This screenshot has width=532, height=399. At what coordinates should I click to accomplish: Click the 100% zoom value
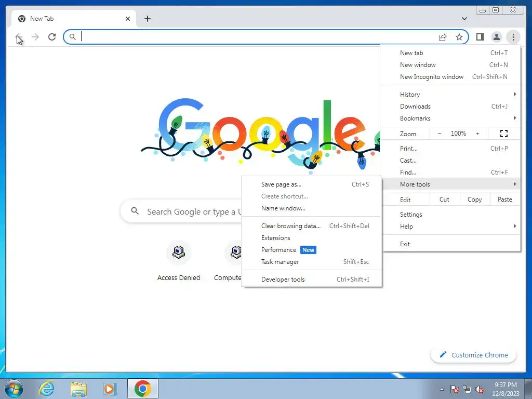[458, 134]
